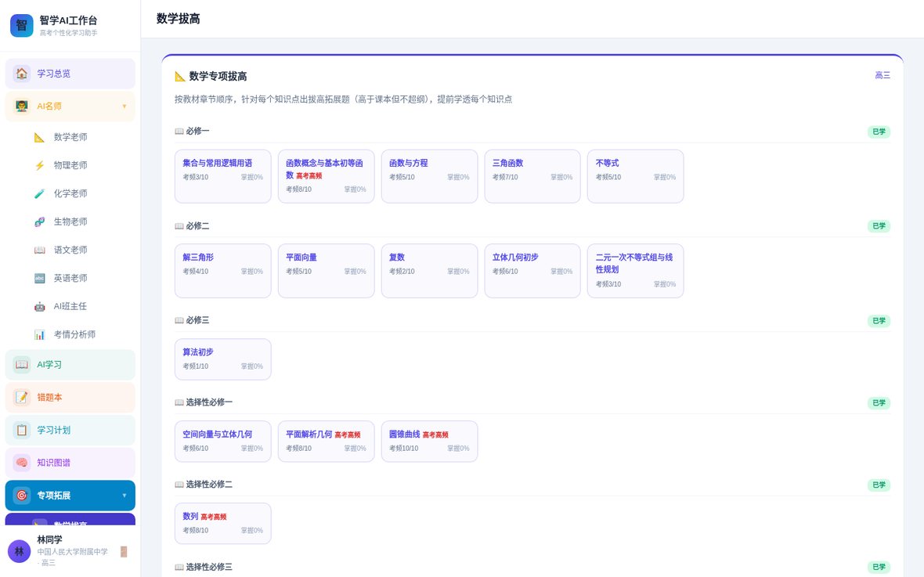Viewport: 924px width, 577px height.
Task: Open the 空间向量与立体几何 topic card
Action: 222,441
